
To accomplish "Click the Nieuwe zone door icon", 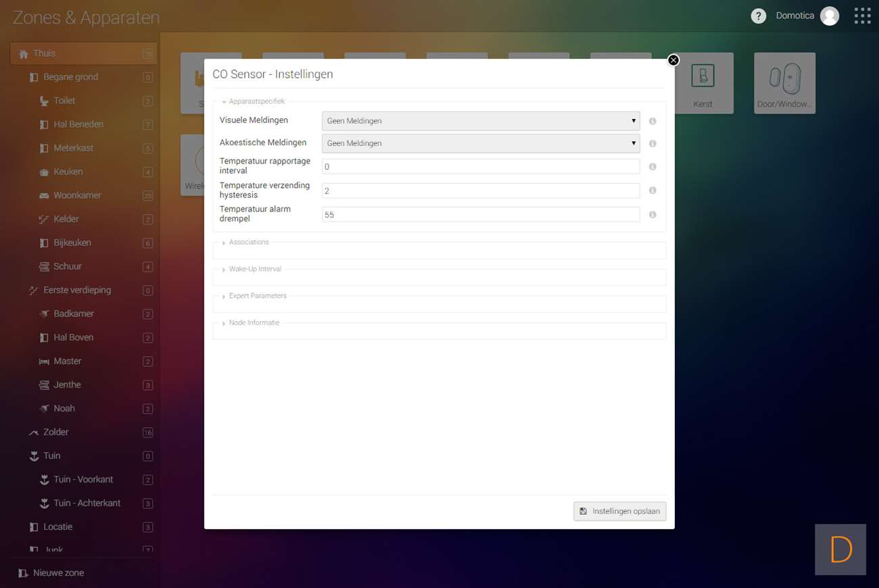I will (x=24, y=573).
